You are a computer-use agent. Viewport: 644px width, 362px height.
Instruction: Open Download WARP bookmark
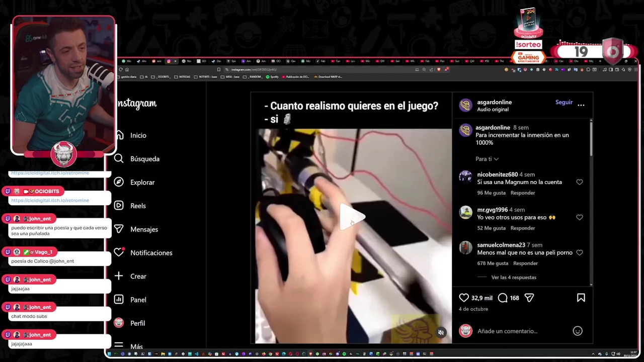(x=328, y=77)
